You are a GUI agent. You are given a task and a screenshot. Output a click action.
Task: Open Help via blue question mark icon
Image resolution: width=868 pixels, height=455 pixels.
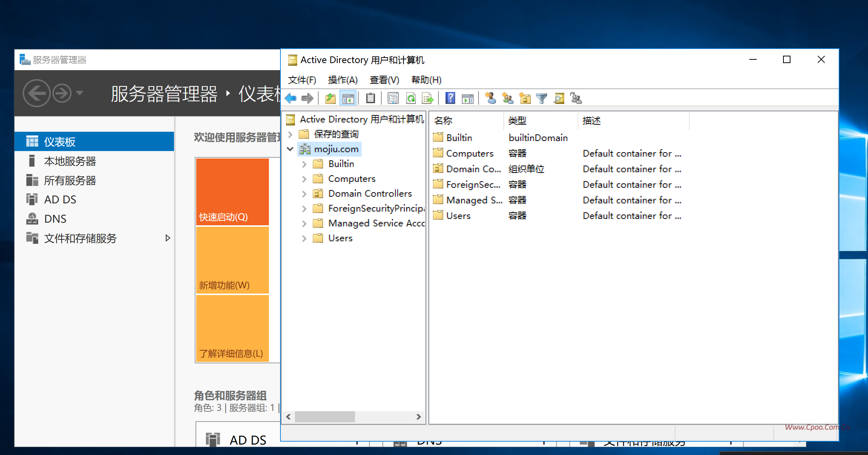tap(450, 98)
